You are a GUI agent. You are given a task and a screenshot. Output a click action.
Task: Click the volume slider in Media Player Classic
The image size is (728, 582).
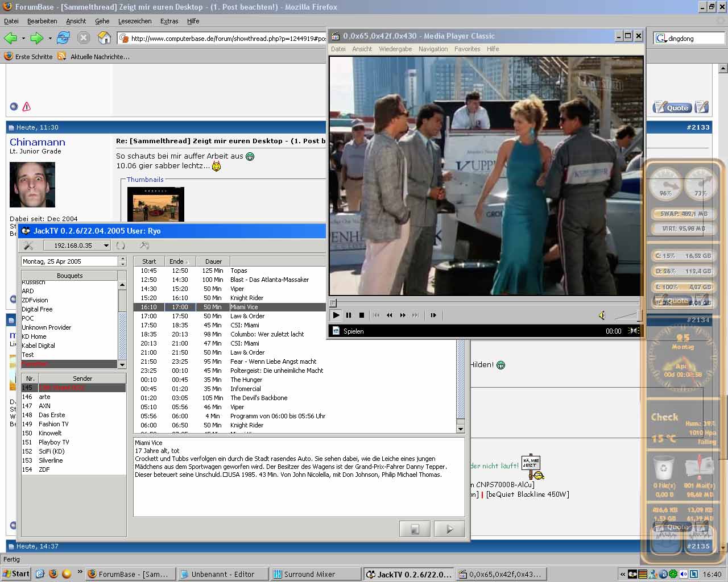point(627,315)
